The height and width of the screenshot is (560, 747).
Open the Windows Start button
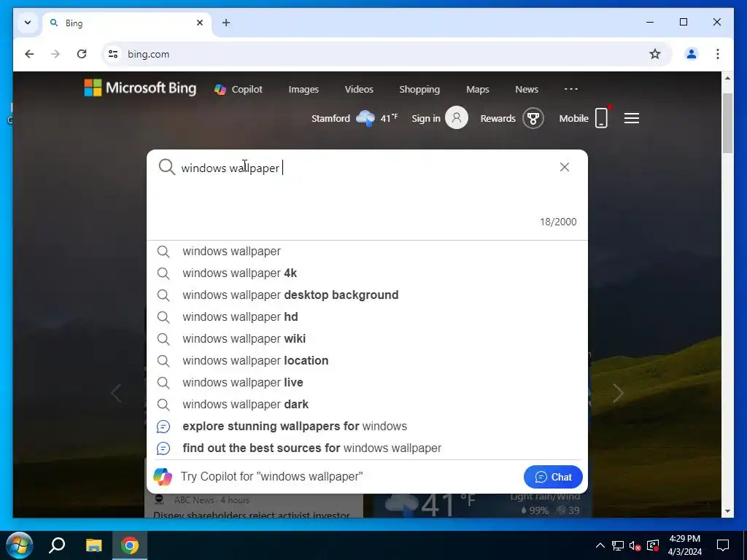point(19,545)
